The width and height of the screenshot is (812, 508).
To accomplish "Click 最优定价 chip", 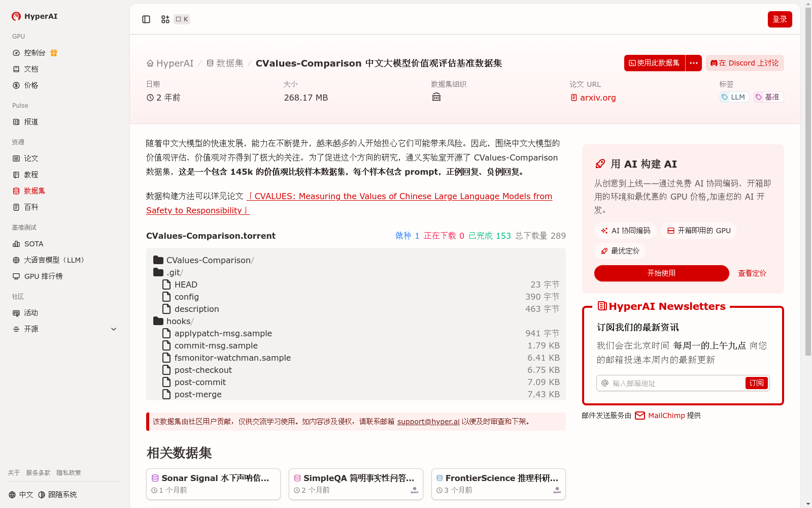I will pyautogui.click(x=620, y=251).
